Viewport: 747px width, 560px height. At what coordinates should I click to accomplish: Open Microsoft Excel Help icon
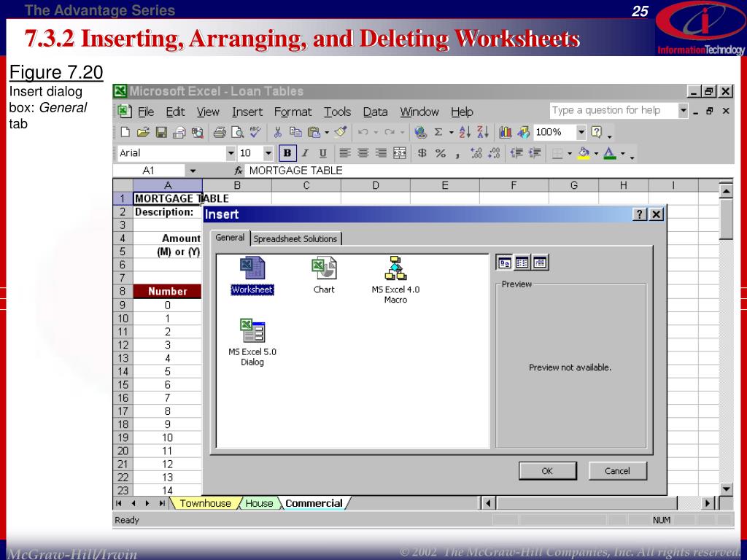[x=597, y=132]
